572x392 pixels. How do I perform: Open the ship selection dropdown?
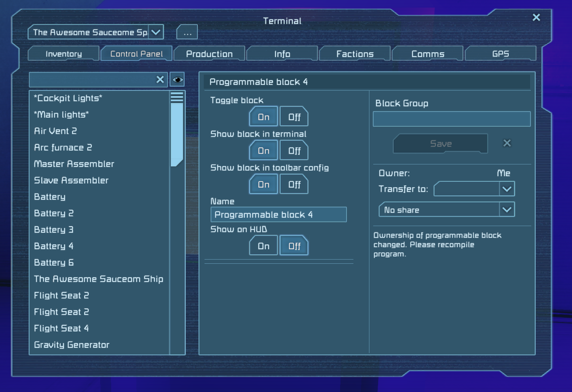click(x=155, y=32)
